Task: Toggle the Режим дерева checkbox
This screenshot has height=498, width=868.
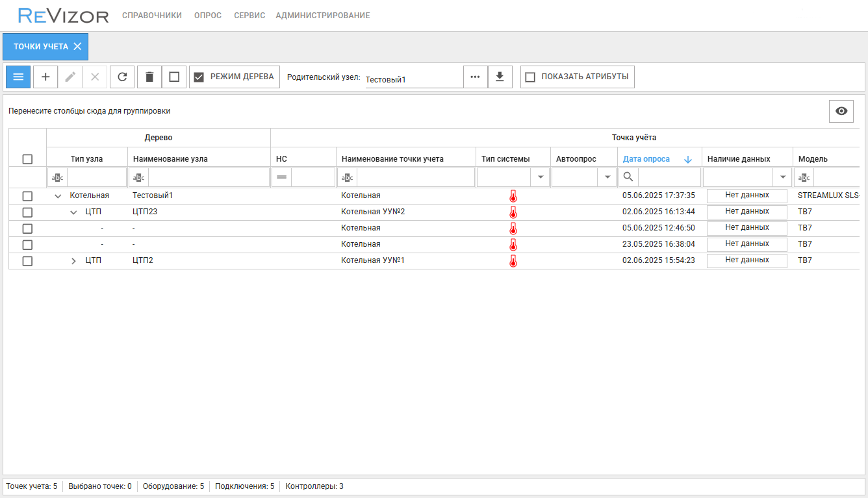Action: coord(199,77)
